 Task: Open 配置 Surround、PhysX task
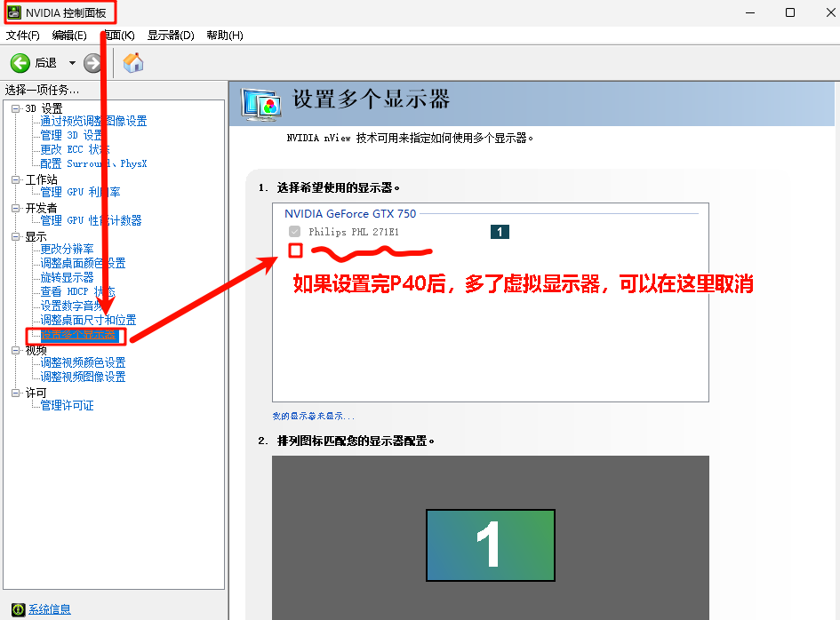coord(93,163)
